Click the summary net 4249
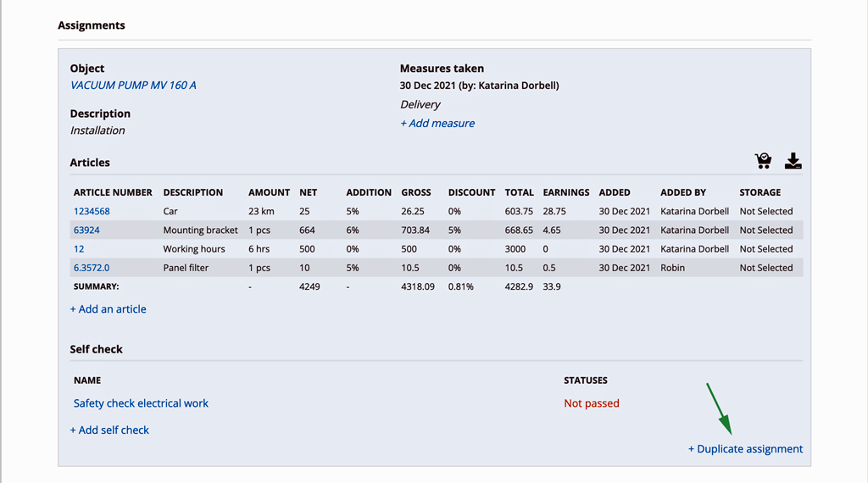The height and width of the screenshot is (483, 868). tap(309, 286)
